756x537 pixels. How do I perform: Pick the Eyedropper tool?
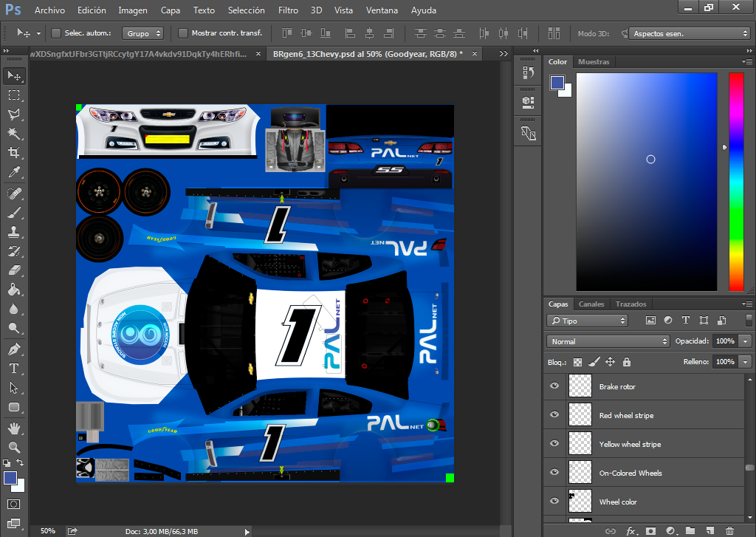coord(14,172)
